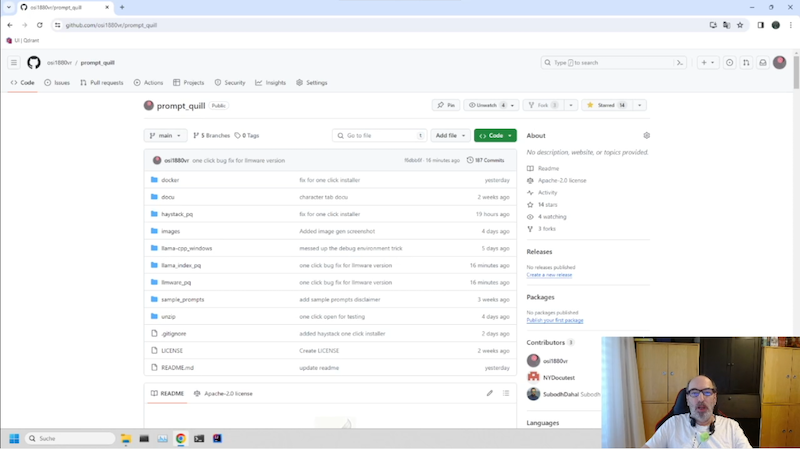This screenshot has width=800, height=449.
Task: Open the README outline list icon
Action: click(506, 393)
